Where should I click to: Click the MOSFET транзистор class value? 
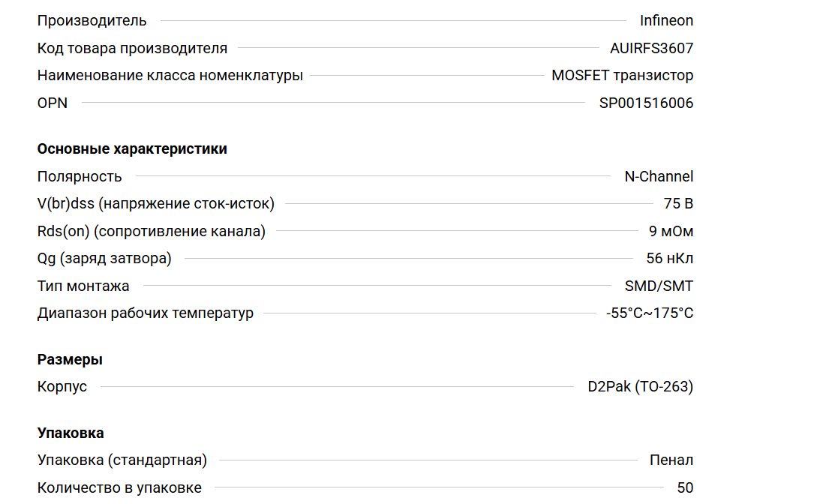[x=622, y=75]
